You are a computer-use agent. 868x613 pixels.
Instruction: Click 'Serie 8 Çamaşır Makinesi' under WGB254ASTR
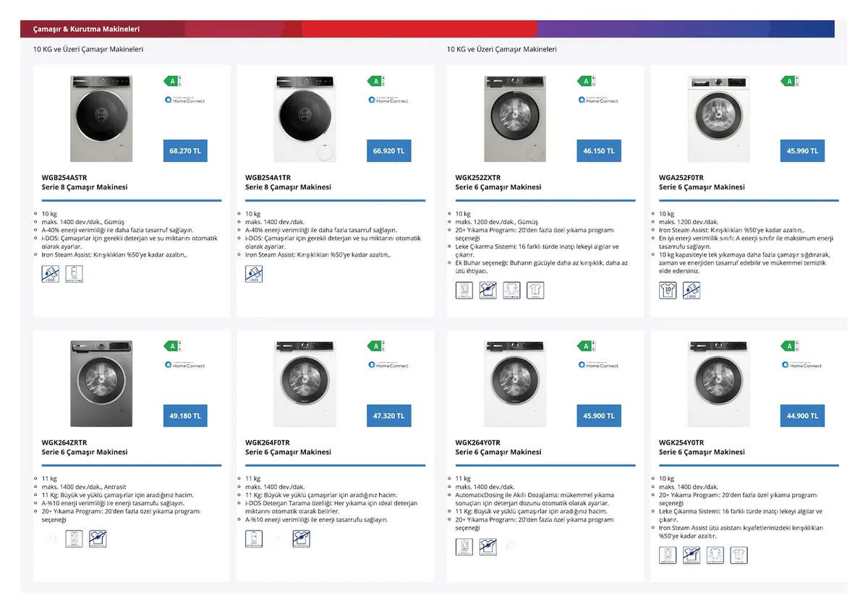(85, 187)
